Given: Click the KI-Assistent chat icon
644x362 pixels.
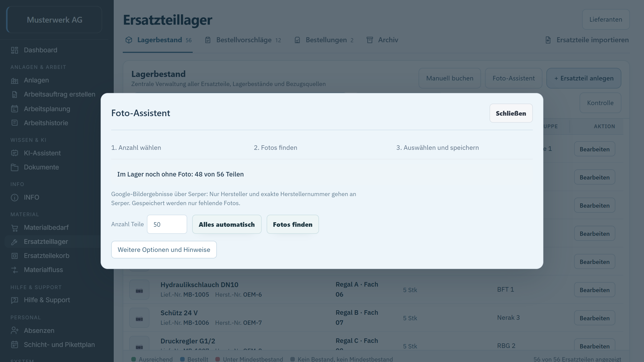Looking at the screenshot, I should [15, 153].
